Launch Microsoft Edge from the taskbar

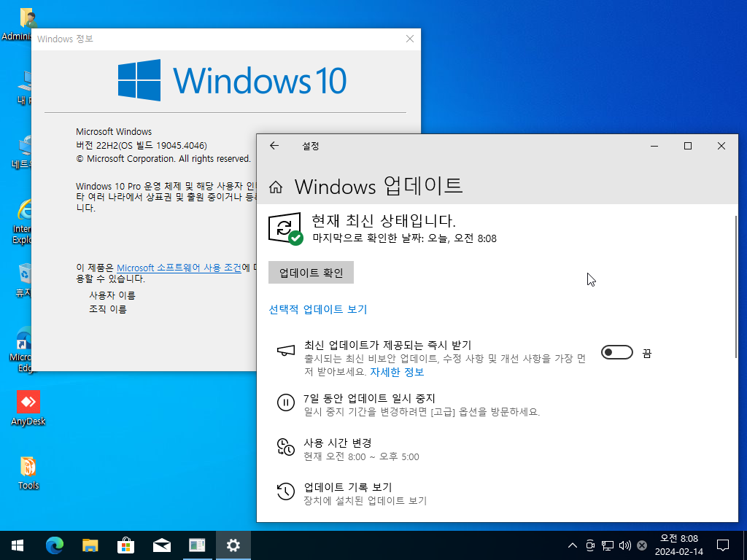[54, 545]
